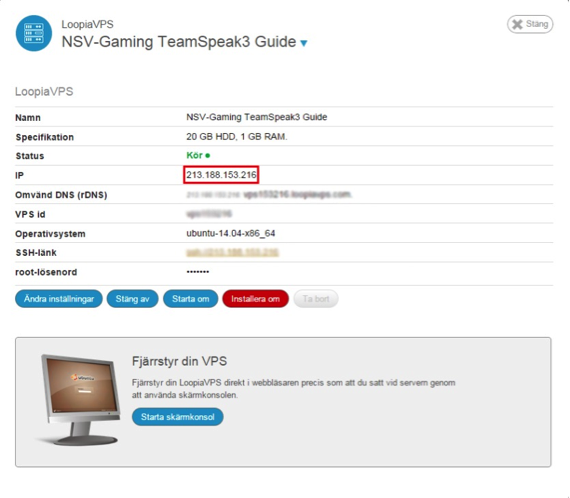The image size is (570, 498).
Task: Click the Ändra inställningar button
Action: point(59,299)
